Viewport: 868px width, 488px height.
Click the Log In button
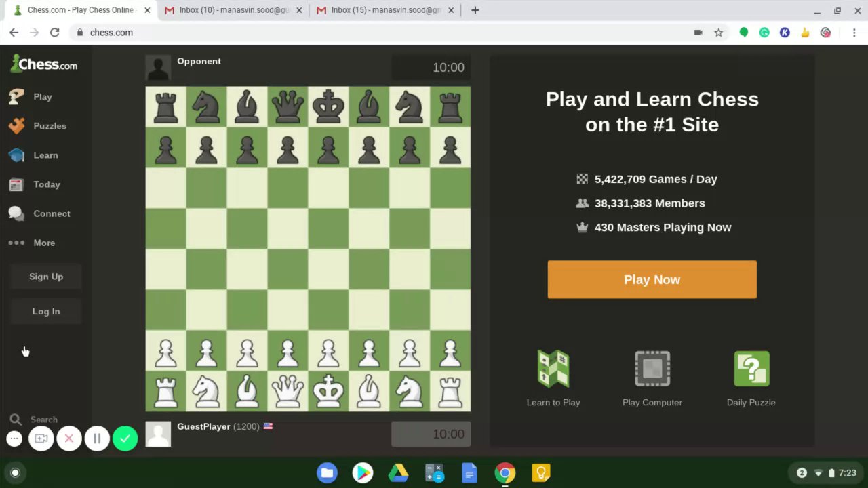click(46, 312)
